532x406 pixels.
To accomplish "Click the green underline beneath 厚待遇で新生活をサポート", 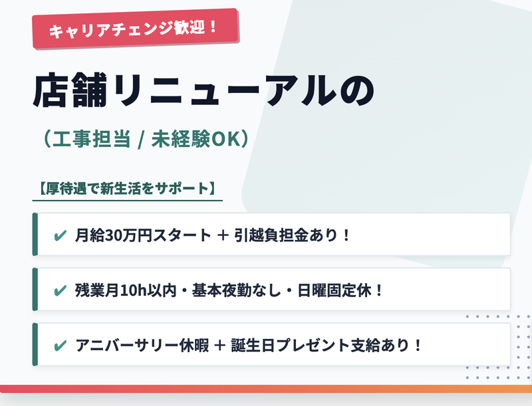I will pyautogui.click(x=127, y=199).
